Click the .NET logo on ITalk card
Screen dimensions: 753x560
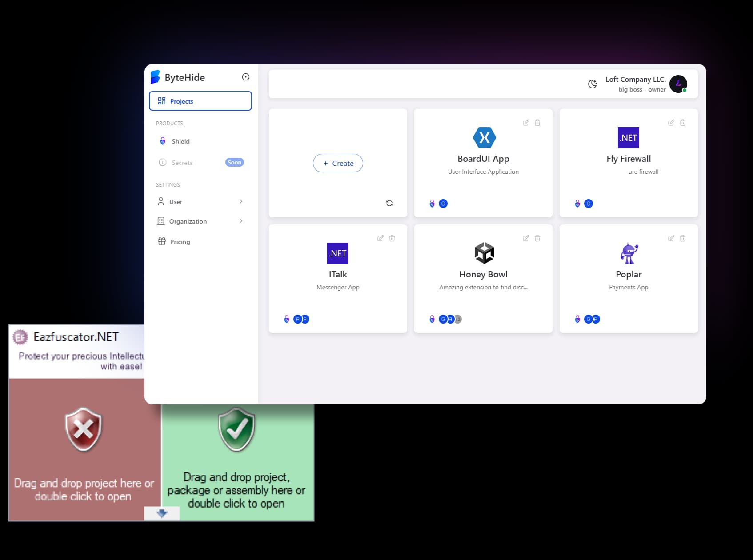[x=338, y=253]
